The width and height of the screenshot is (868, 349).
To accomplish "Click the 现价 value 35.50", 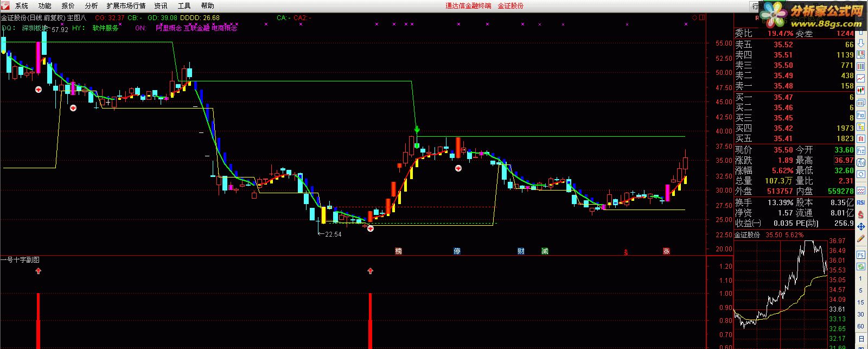I will pyautogui.click(x=783, y=149).
